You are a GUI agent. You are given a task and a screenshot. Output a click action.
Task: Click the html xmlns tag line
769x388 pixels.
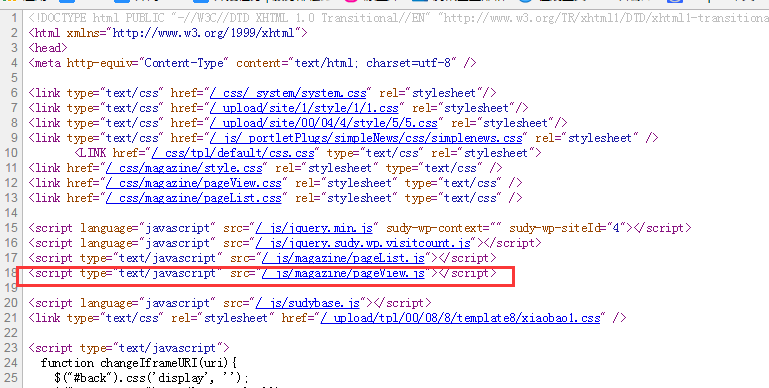(168, 33)
